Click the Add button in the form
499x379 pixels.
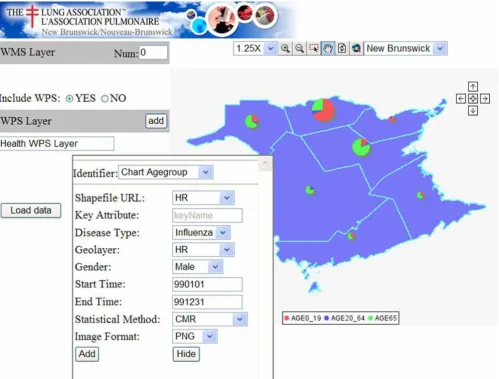coord(87,354)
